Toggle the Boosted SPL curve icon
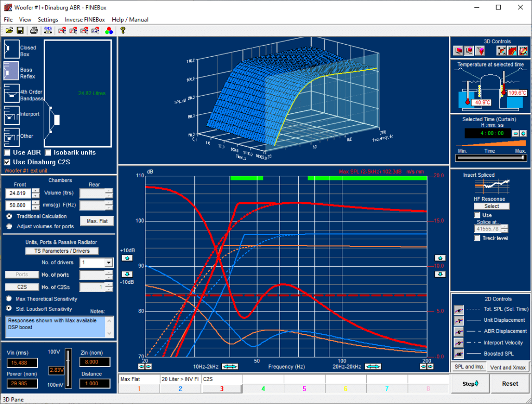This screenshot has height=404, width=532. coord(458,354)
